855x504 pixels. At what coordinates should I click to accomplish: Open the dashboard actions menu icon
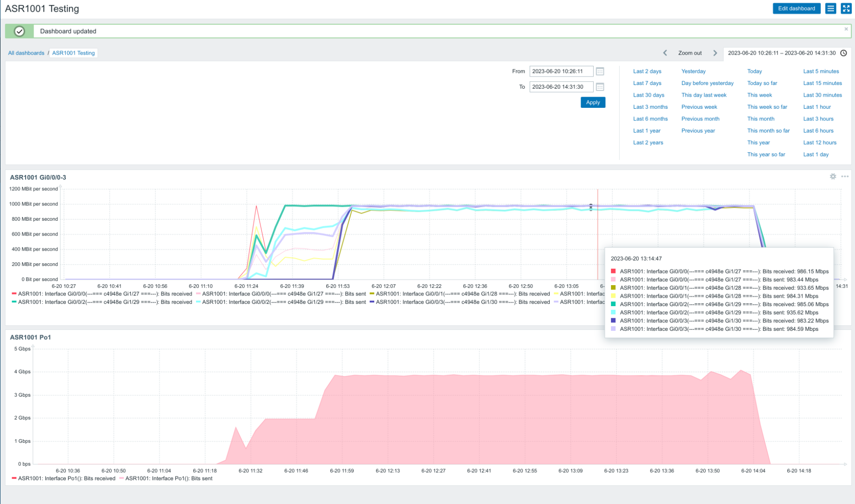coord(830,8)
